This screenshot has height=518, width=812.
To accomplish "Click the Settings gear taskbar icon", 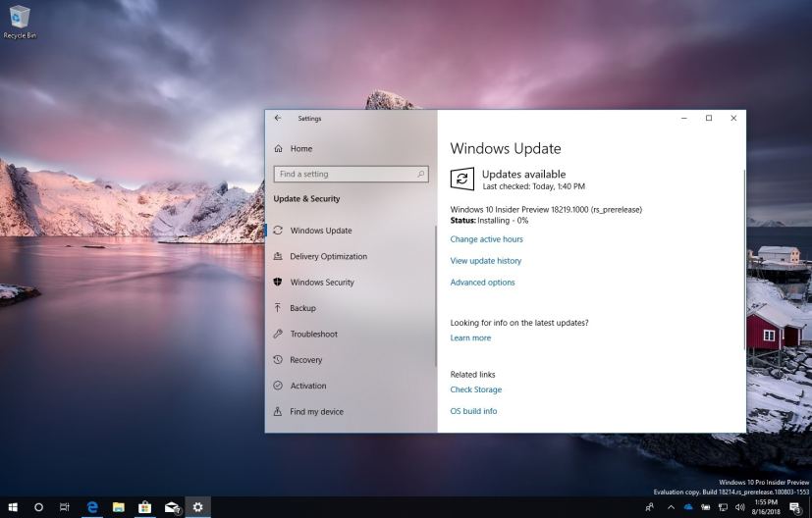I will (197, 507).
